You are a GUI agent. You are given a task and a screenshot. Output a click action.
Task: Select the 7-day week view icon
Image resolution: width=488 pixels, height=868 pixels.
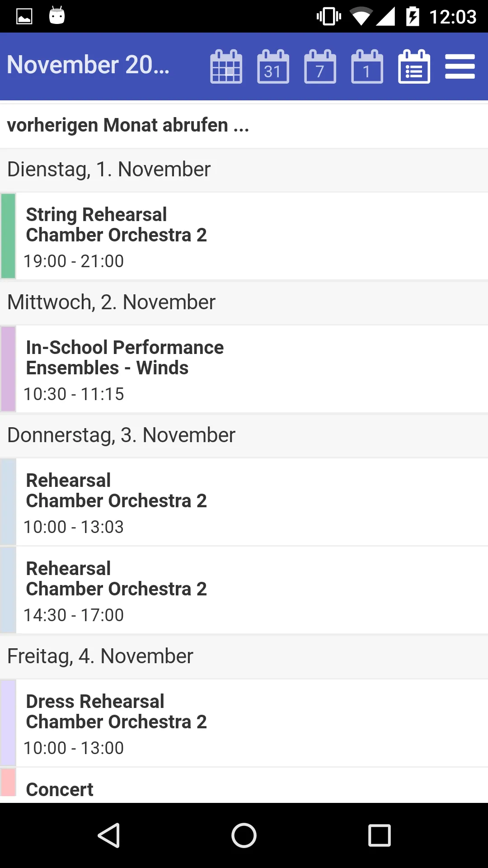point(320,66)
